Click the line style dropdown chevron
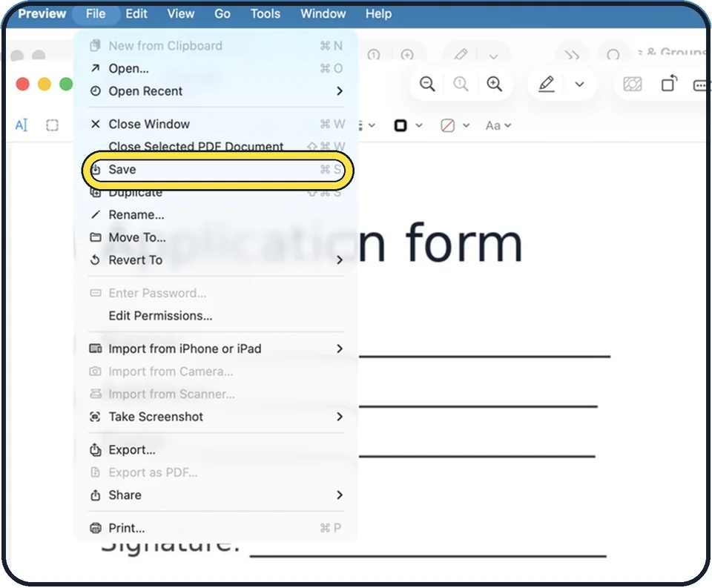712x588 pixels. coord(372,125)
